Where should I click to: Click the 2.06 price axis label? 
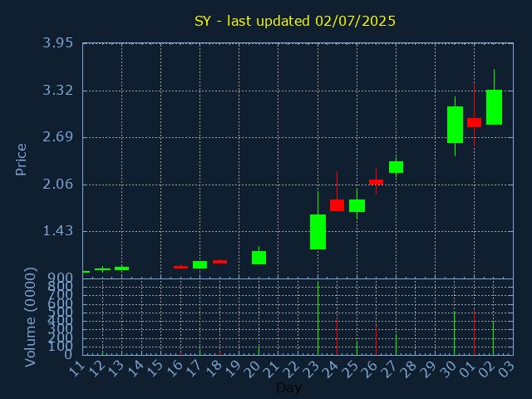point(57,185)
